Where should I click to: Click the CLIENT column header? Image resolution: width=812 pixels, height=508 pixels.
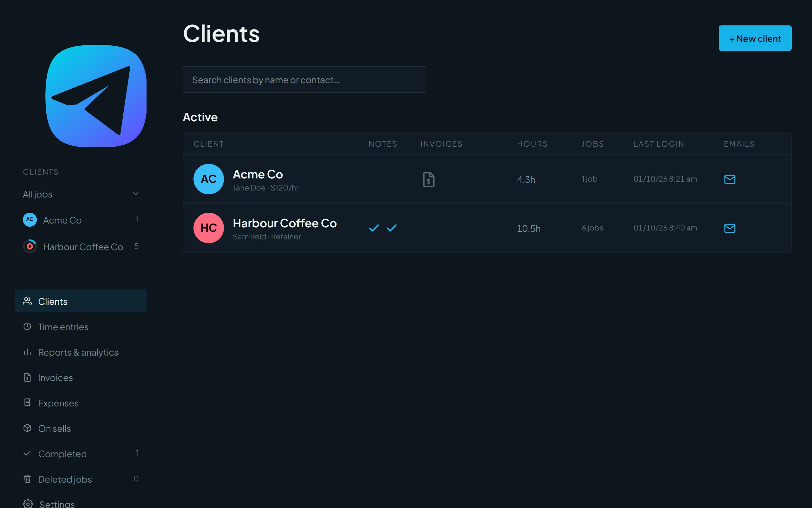[208, 144]
